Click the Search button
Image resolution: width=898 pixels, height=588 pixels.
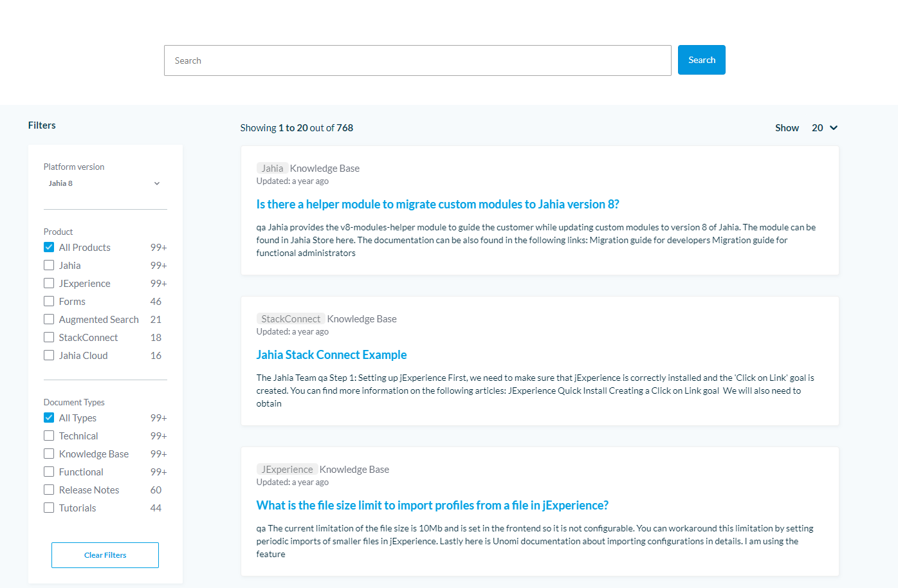tap(701, 60)
